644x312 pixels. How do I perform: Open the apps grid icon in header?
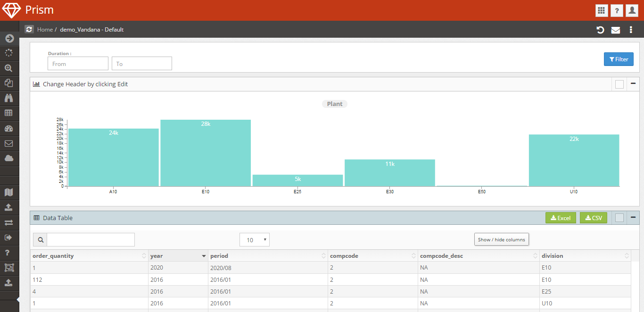[601, 10]
